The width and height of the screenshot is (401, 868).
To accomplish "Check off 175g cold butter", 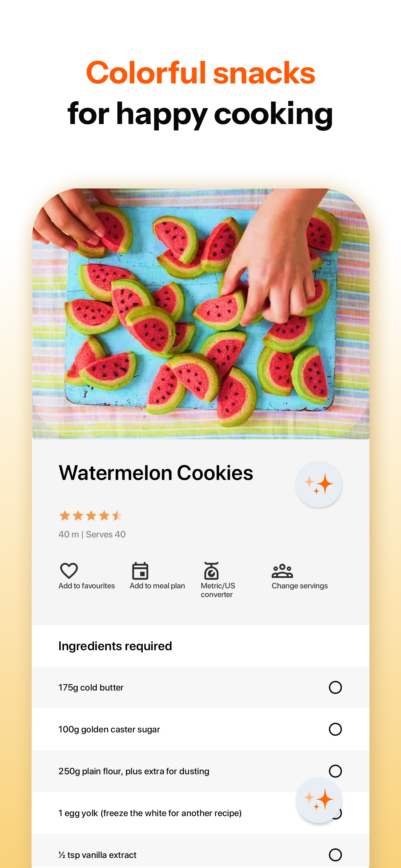I will click(335, 687).
